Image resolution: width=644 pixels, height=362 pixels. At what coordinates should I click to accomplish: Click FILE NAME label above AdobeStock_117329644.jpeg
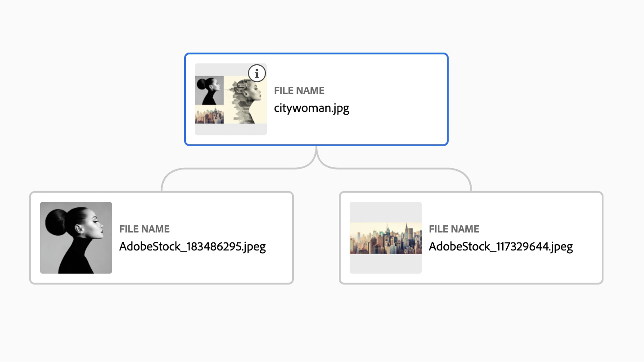454,229
